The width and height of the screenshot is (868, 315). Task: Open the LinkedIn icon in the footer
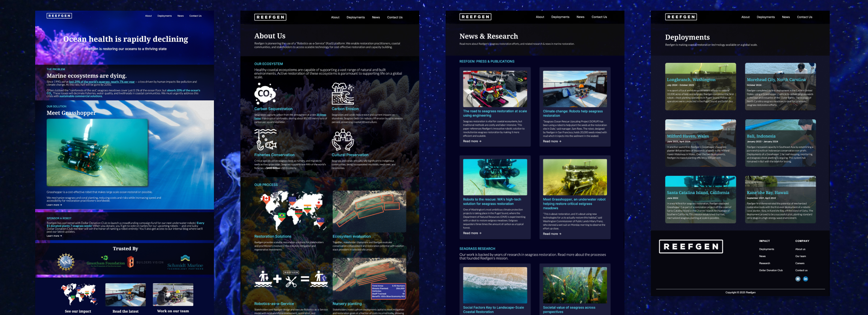coord(806,279)
